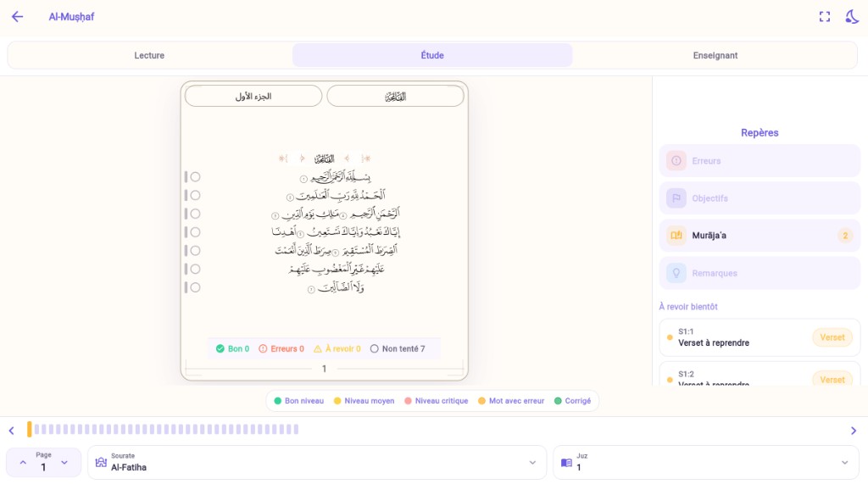The image size is (868, 484).
Task: Select the Étude tab
Action: click(x=432, y=55)
